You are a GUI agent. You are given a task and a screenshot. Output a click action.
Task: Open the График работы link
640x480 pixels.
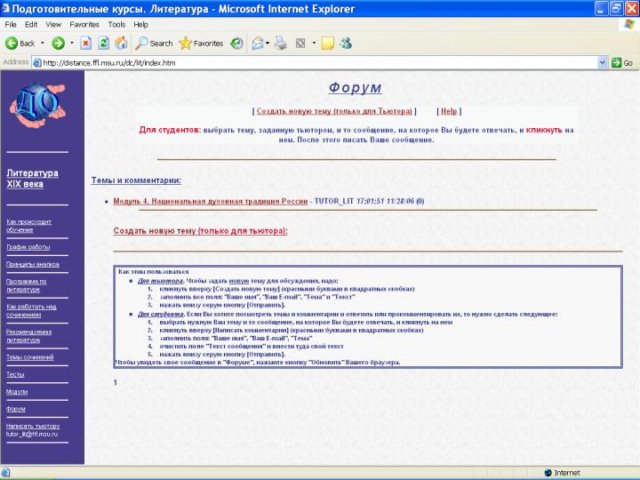[28, 247]
